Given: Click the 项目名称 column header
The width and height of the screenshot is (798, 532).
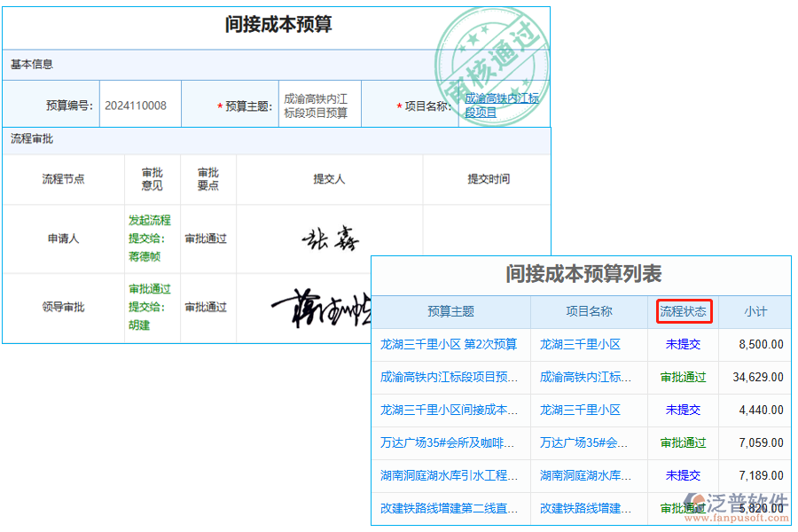Looking at the screenshot, I should pos(589,311).
